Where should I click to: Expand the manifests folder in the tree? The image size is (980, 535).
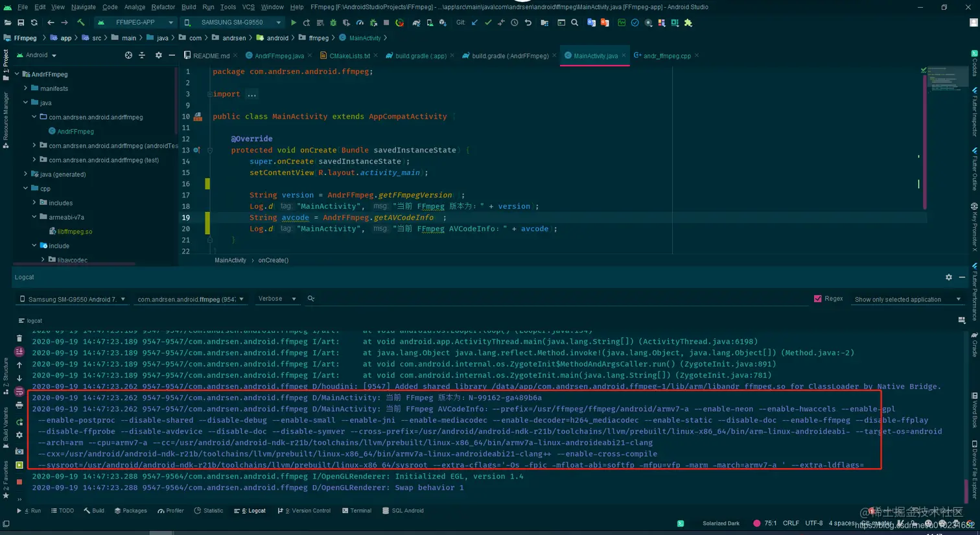[25, 88]
